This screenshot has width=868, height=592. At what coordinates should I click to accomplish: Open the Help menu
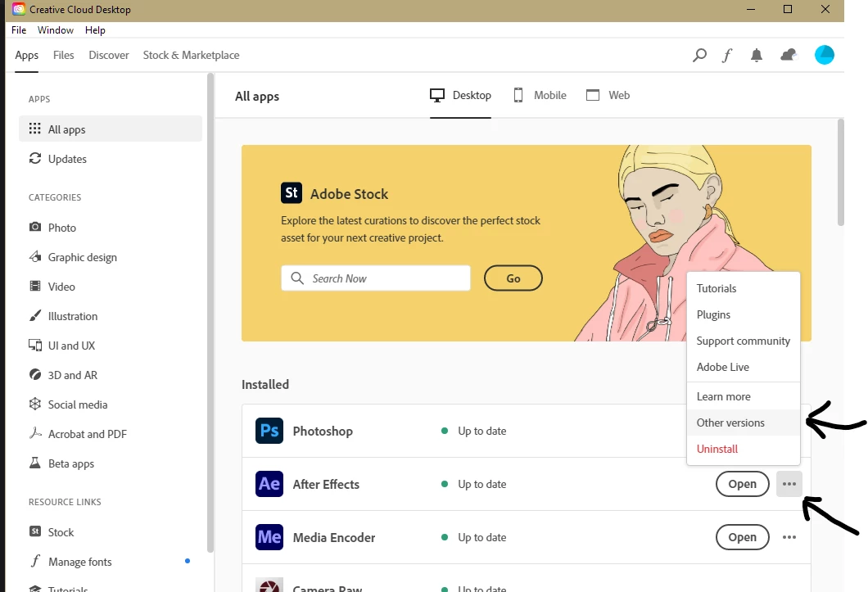tap(95, 30)
